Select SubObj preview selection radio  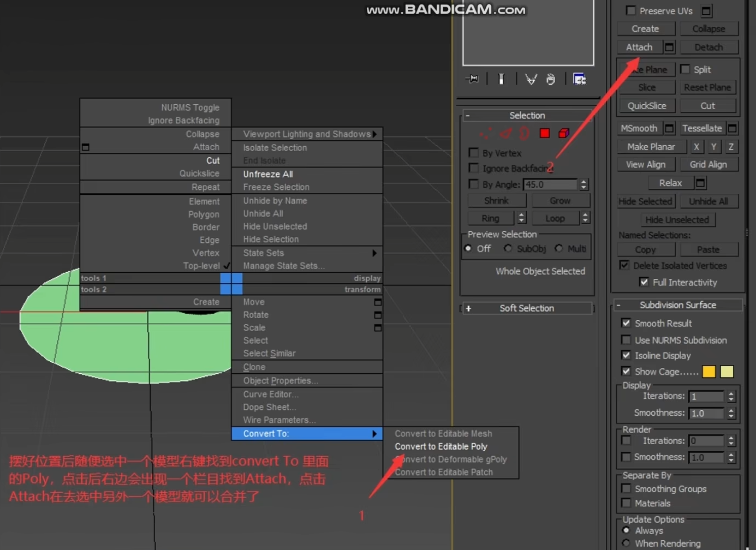[x=508, y=248]
